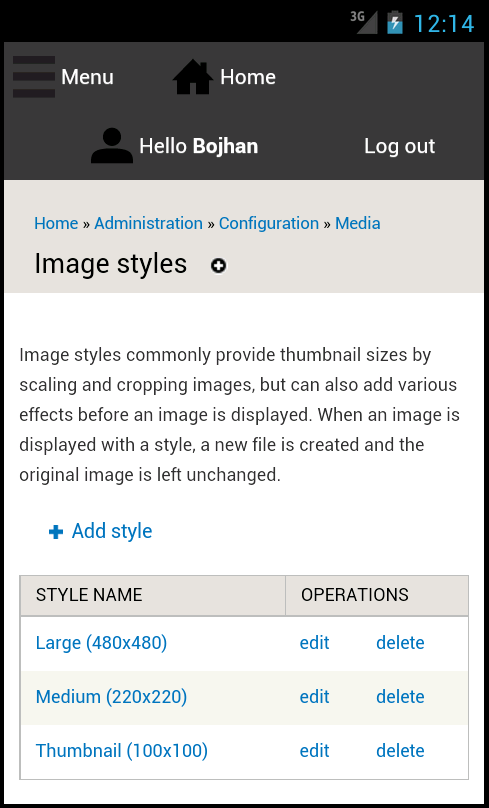489x808 pixels.
Task: Go to Administration breadcrumb
Action: [148, 223]
